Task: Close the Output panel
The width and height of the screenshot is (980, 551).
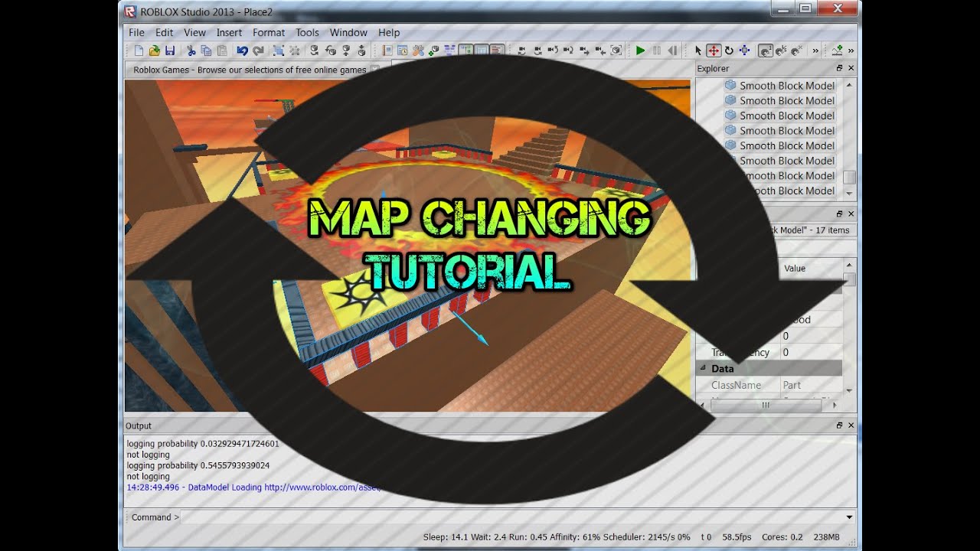Action: pos(851,425)
